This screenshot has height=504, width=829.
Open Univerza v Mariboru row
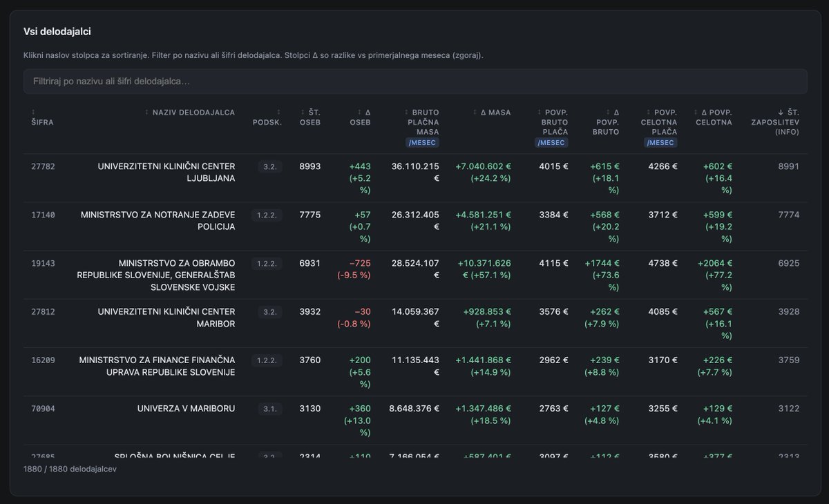point(415,420)
